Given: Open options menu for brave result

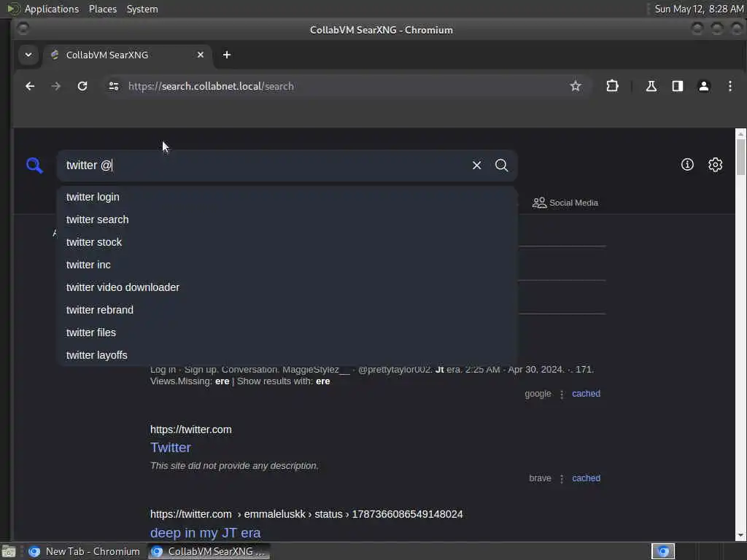Looking at the screenshot, I should 562,478.
